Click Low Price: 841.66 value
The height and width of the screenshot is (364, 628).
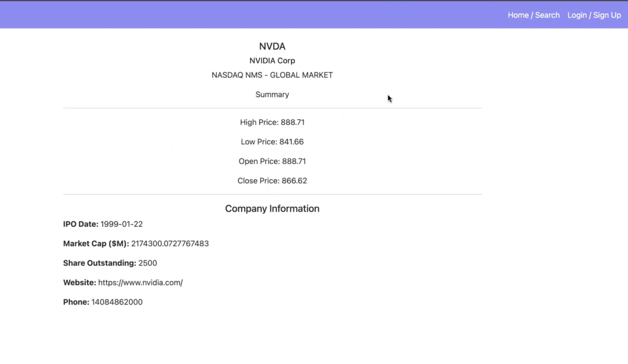pyautogui.click(x=272, y=142)
